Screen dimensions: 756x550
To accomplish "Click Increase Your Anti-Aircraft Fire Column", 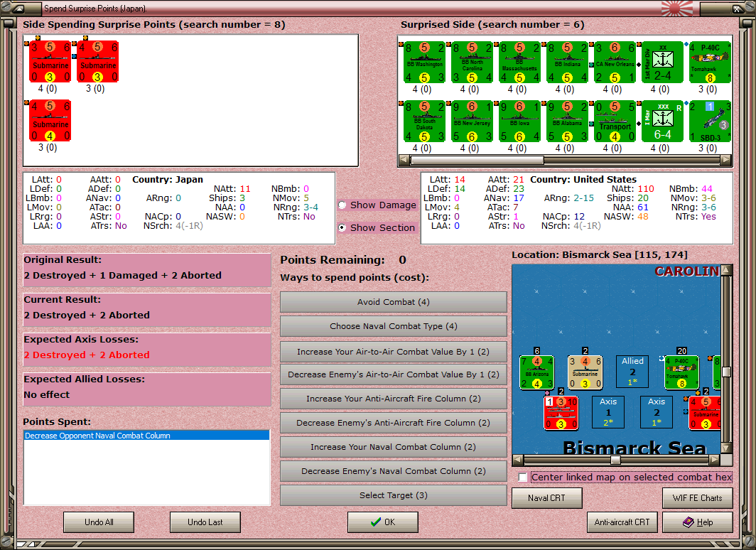I will click(394, 399).
